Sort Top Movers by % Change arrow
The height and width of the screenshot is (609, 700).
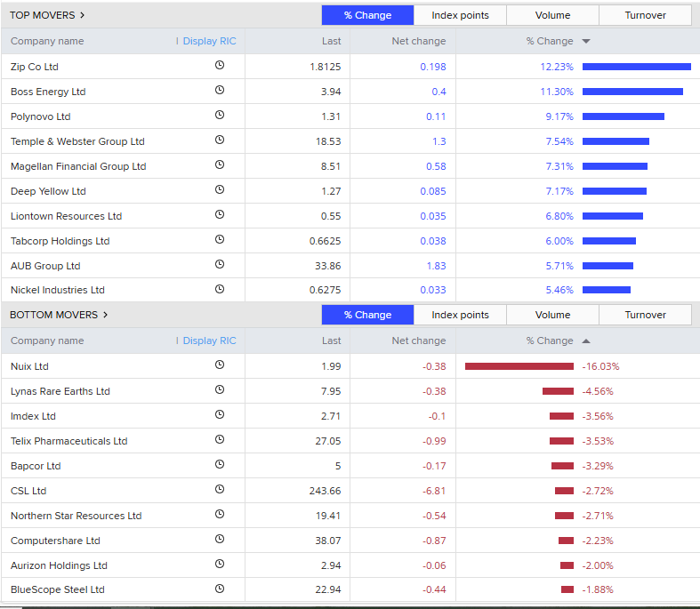586,42
